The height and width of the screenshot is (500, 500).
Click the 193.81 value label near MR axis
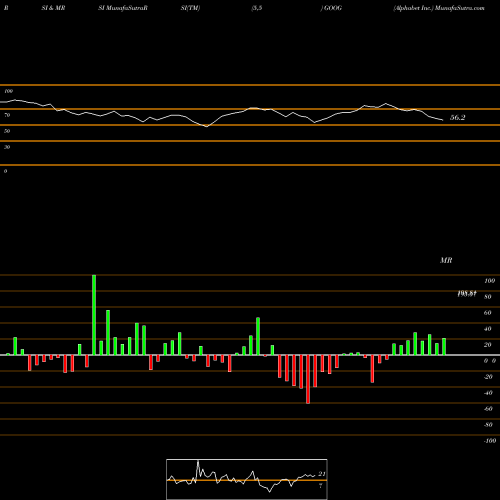coord(467,294)
